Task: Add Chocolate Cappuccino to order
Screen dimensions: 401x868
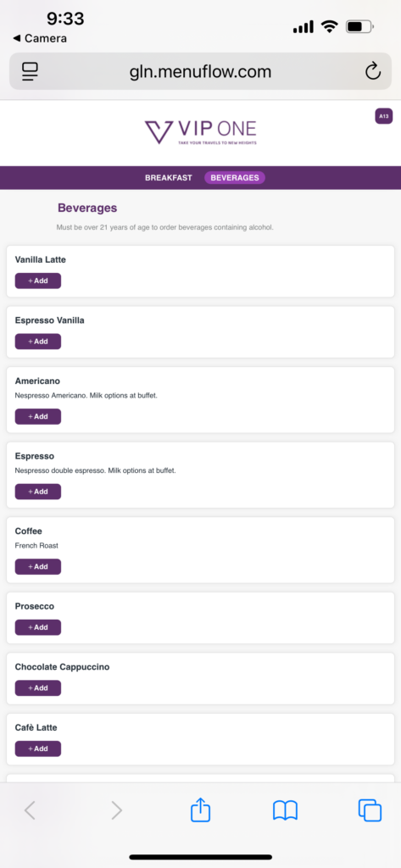Action: 37,688
